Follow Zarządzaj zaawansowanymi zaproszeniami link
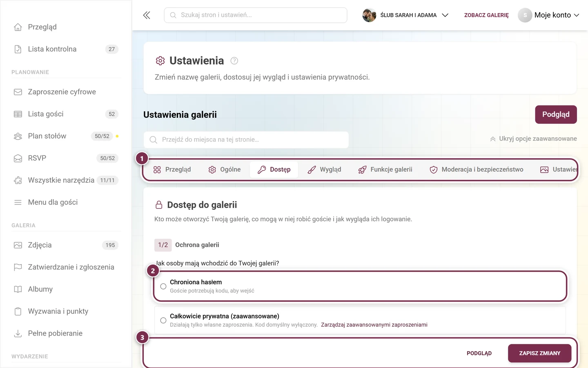 coord(374,325)
